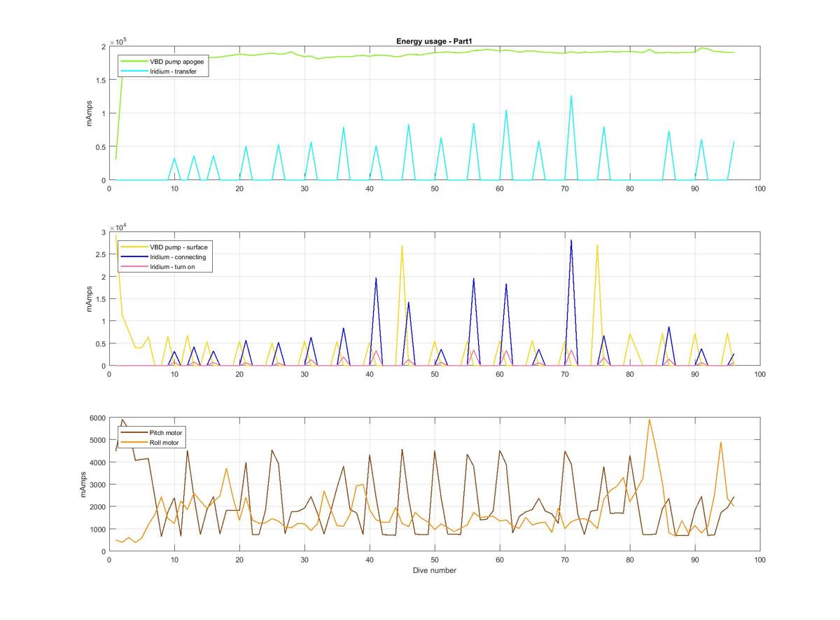Viewport: 840px width, 620px height.
Task: Click the Iridium transfer peak at dive 71
Action: click(x=571, y=96)
